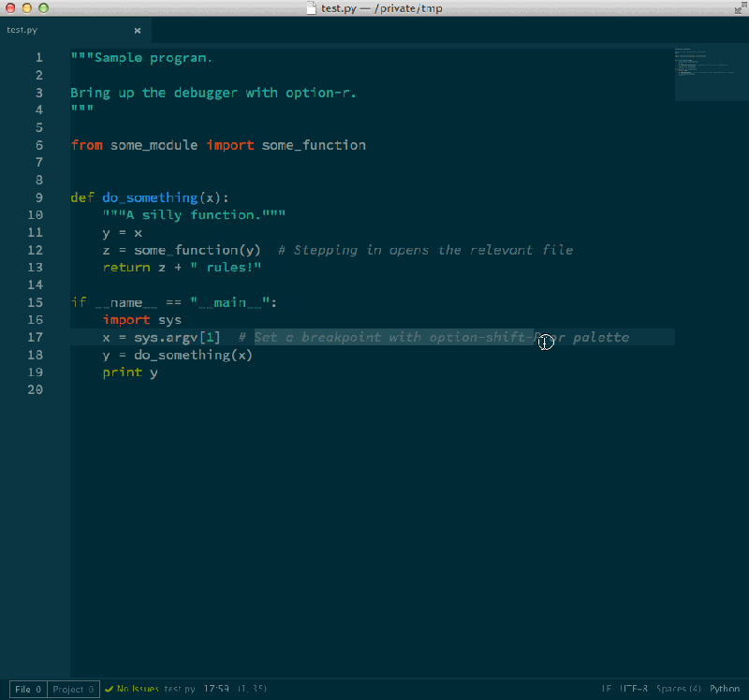Click the Project 0 status bar button

pyautogui.click(x=72, y=689)
